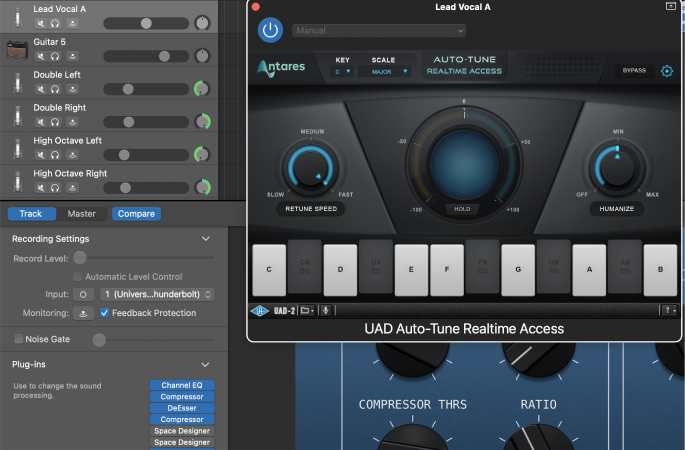Enable Automatic Level Control checkbox
This screenshot has height=450, width=685.
pos(78,277)
